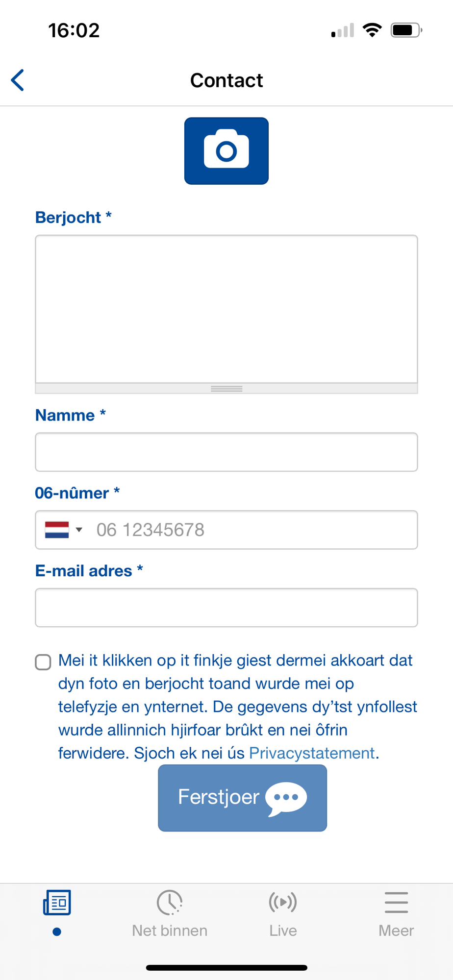Switch to the Net binnen tab
Viewport: 453px width, 980px height.
click(x=170, y=930)
